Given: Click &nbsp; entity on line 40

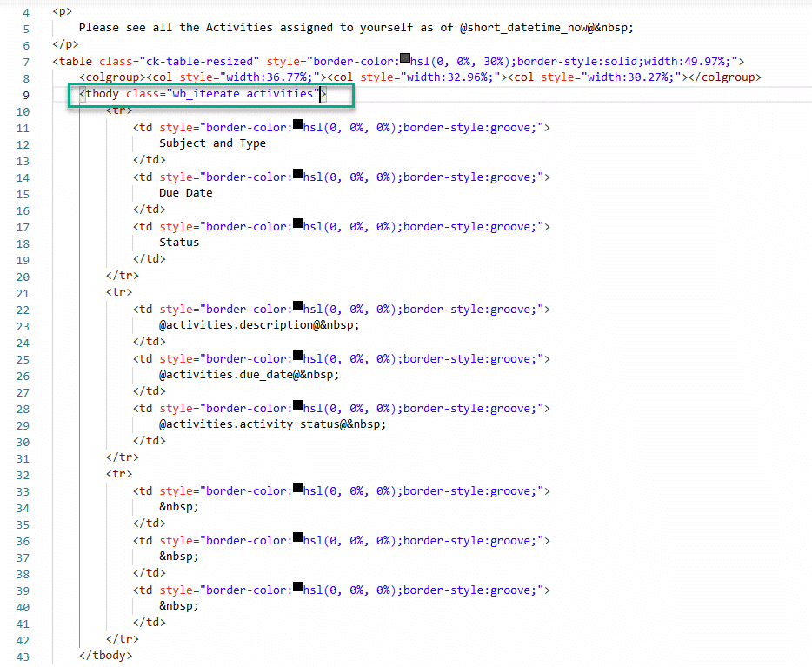Looking at the screenshot, I should click(x=179, y=606).
